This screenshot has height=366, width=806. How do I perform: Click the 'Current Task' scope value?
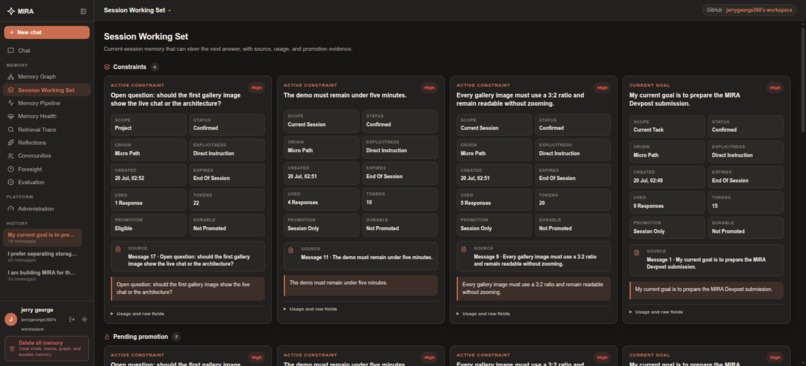(x=648, y=130)
